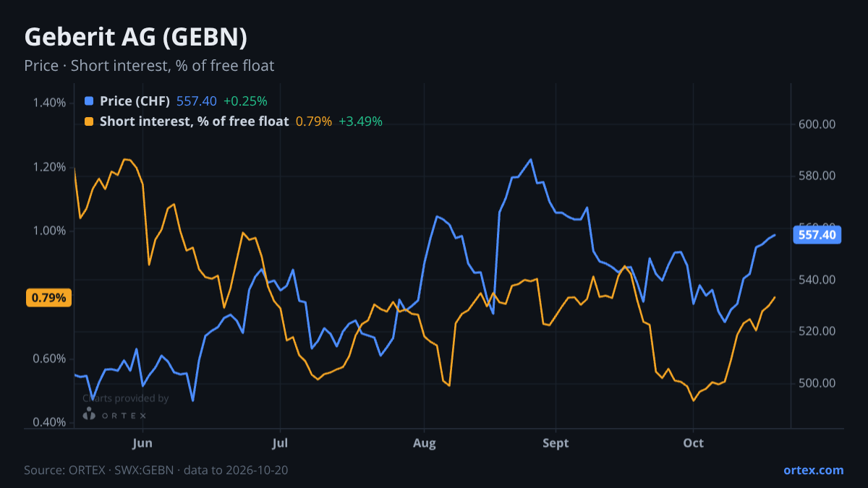The image size is (868, 488).
Task: Click the +0.25% price change value
Action: pyautogui.click(x=245, y=101)
